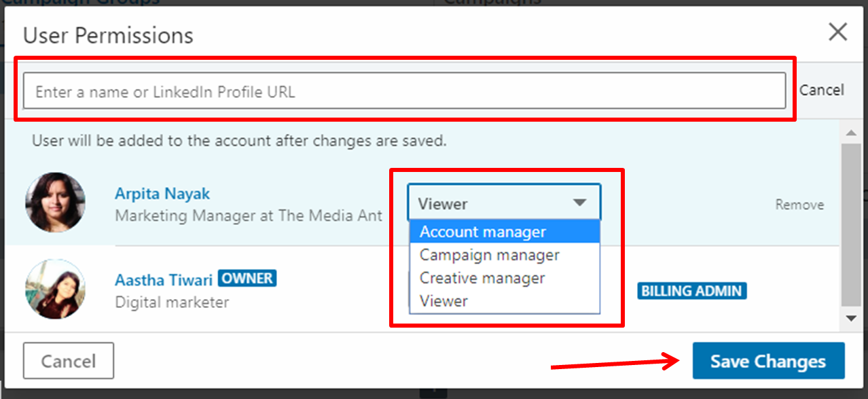868x399 pixels.
Task: Click the OWNER badge beside Aastha Tiwari
Action: pyautogui.click(x=247, y=278)
